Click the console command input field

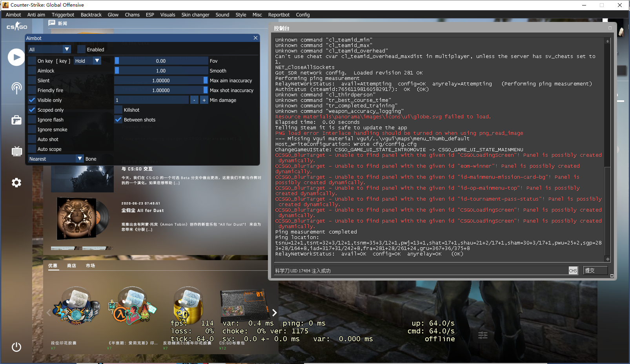(x=421, y=270)
